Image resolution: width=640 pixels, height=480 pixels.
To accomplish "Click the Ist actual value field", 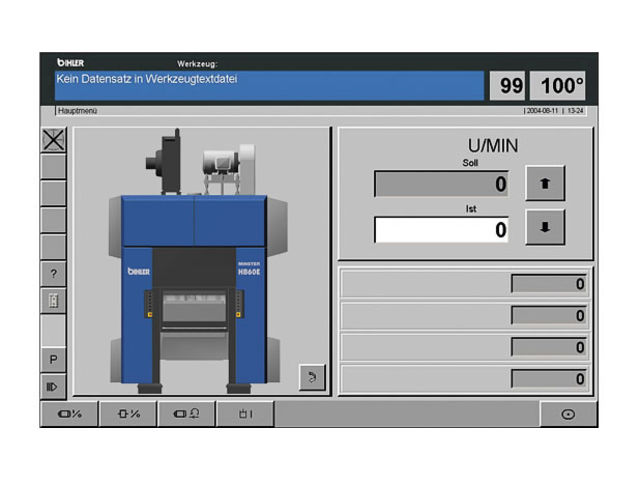I will coord(441,230).
